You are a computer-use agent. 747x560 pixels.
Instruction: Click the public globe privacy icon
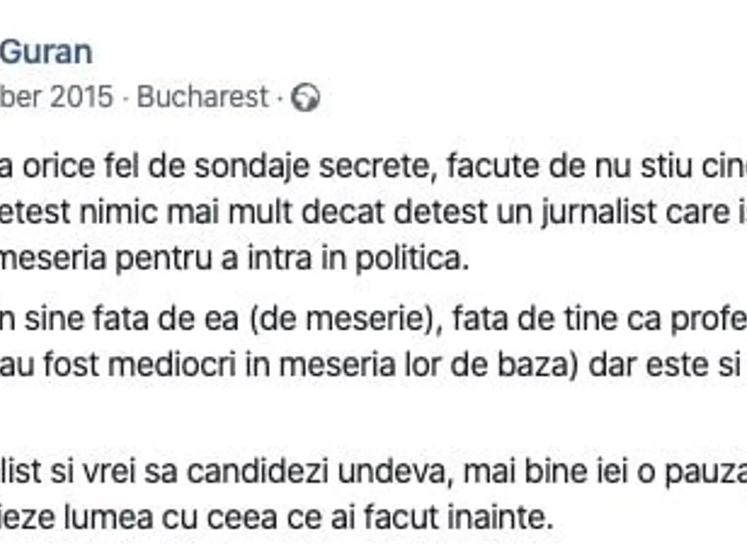point(306,98)
